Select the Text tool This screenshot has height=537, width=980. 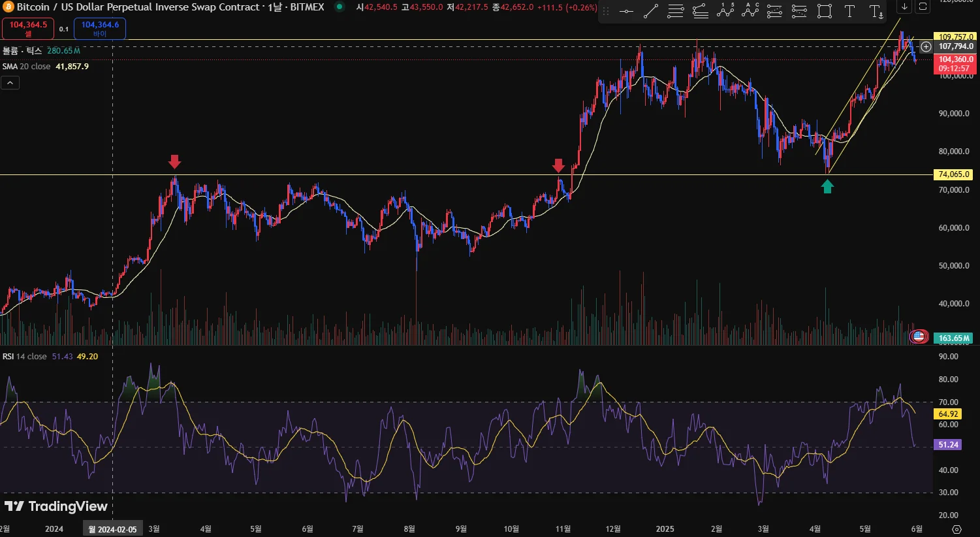[x=849, y=11]
